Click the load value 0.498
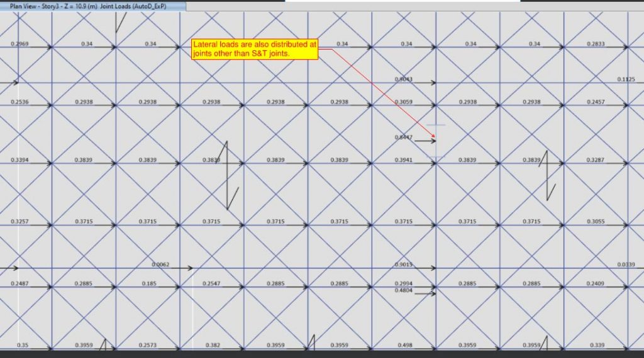644x358 pixels. [404, 345]
